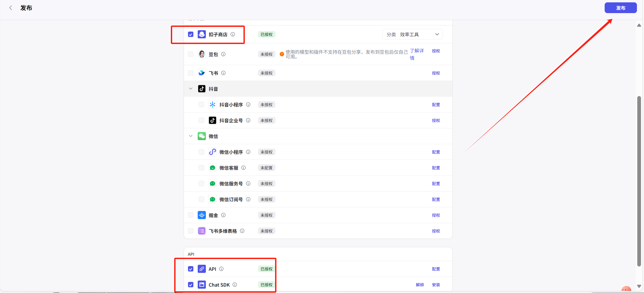Check the 抖音小程序 checkbox

point(201,104)
